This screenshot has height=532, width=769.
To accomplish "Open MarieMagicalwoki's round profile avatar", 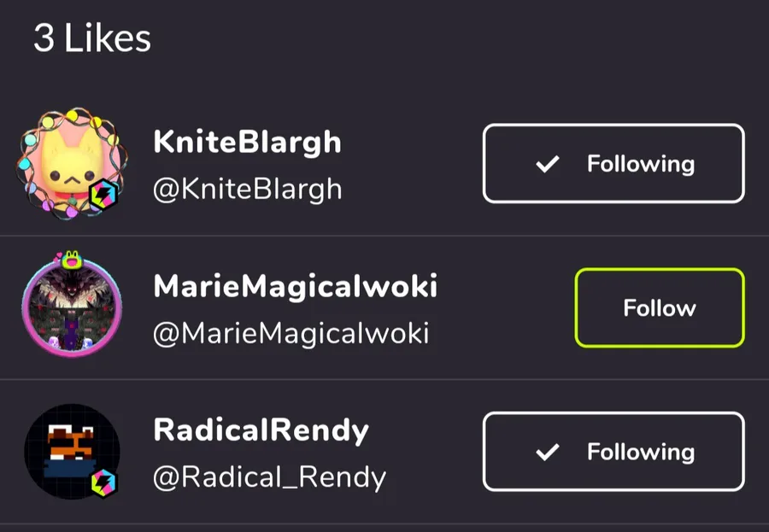I will (x=72, y=308).
